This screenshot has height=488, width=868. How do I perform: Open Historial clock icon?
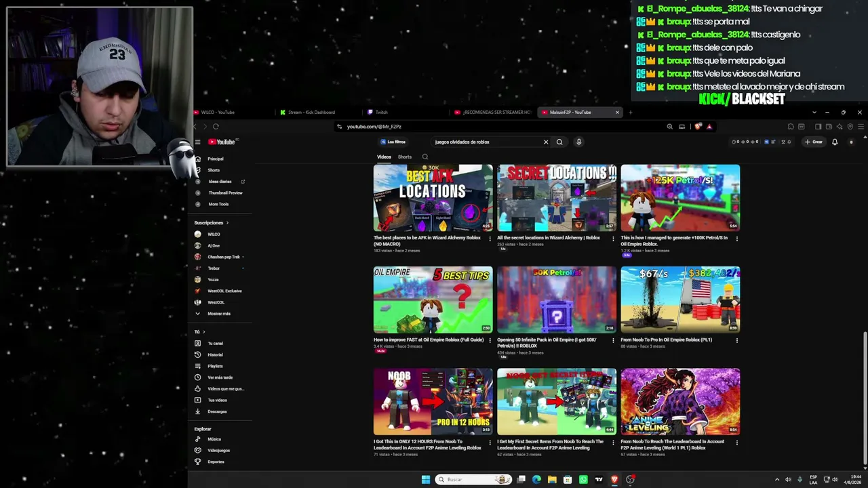click(197, 354)
